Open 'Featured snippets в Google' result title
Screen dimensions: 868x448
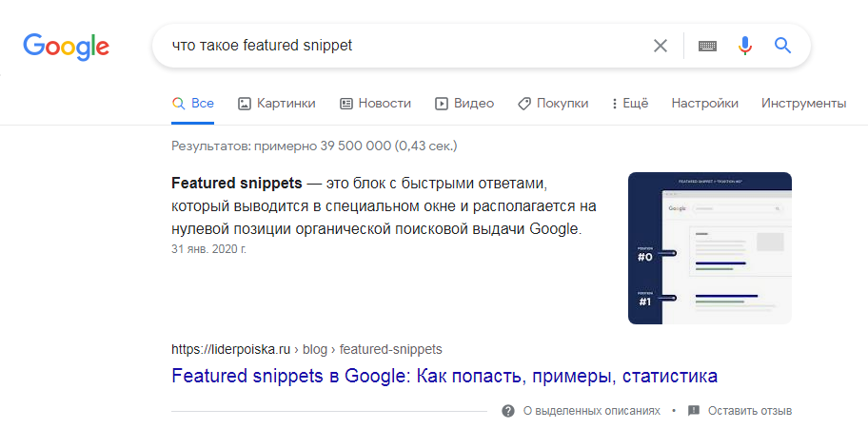(444, 376)
